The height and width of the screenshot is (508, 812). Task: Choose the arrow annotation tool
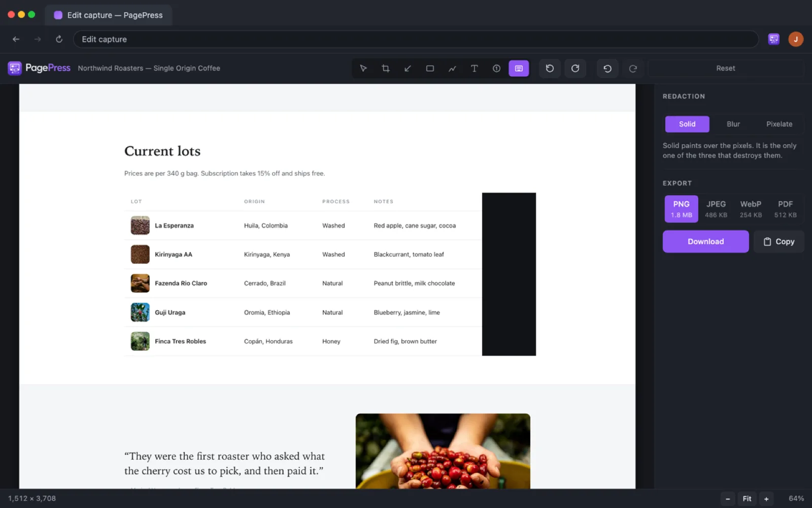coord(408,69)
